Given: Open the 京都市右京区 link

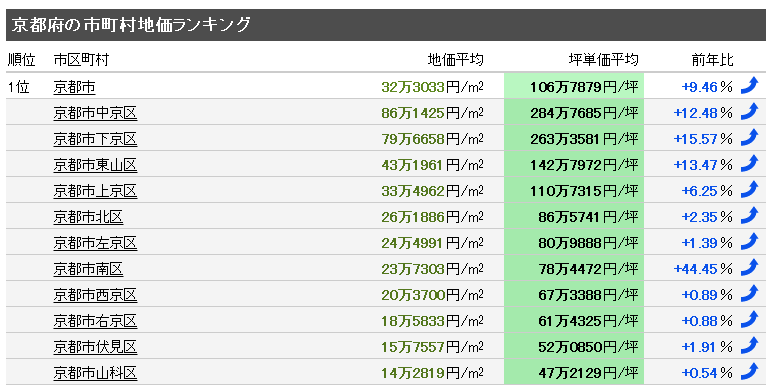Looking at the screenshot, I should [95, 321].
